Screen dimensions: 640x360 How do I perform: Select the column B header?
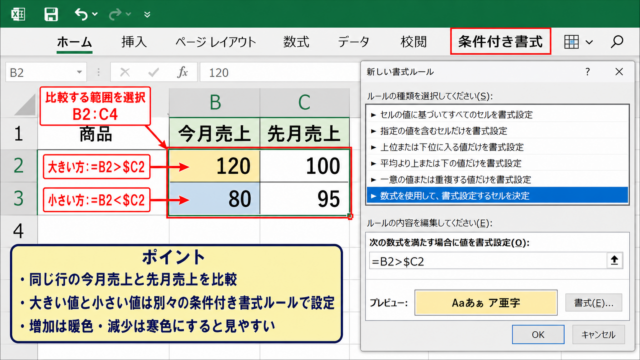[215, 102]
